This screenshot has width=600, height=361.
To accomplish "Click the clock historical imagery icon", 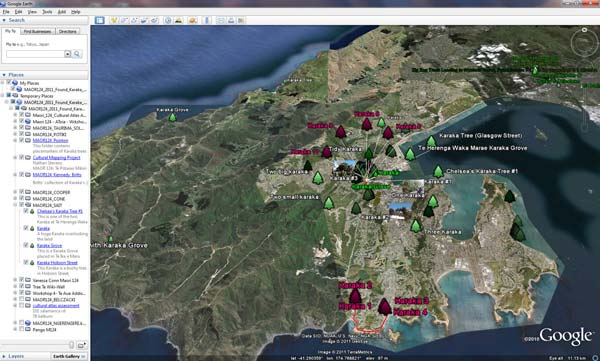I will pos(168,20).
